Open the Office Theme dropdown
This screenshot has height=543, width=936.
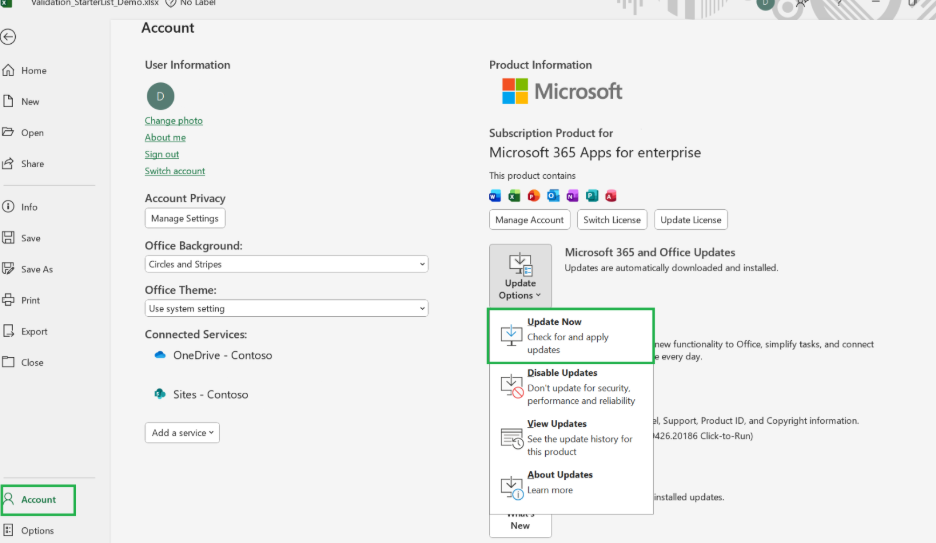(287, 308)
